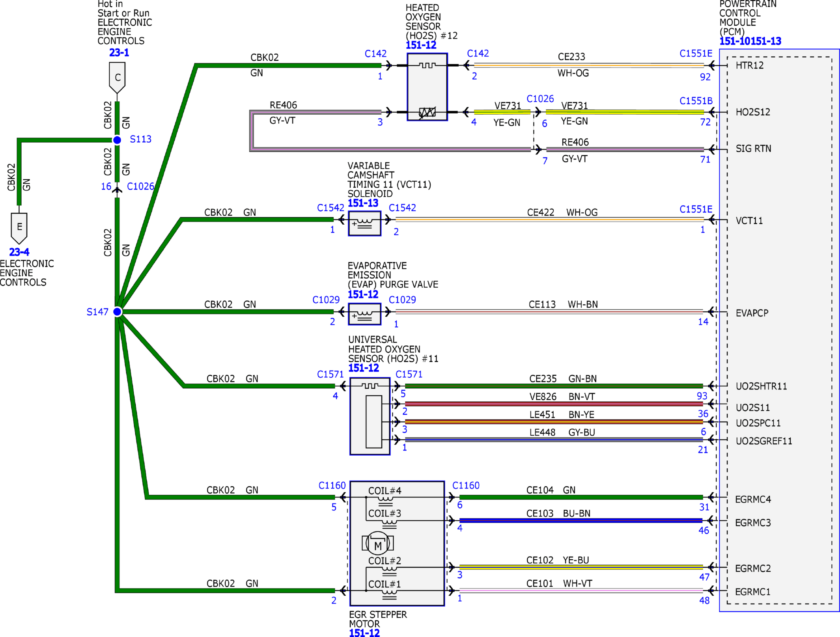This screenshot has height=637, width=840.
Task: Click the SIG RTN PCM pin label
Action: coord(753,149)
